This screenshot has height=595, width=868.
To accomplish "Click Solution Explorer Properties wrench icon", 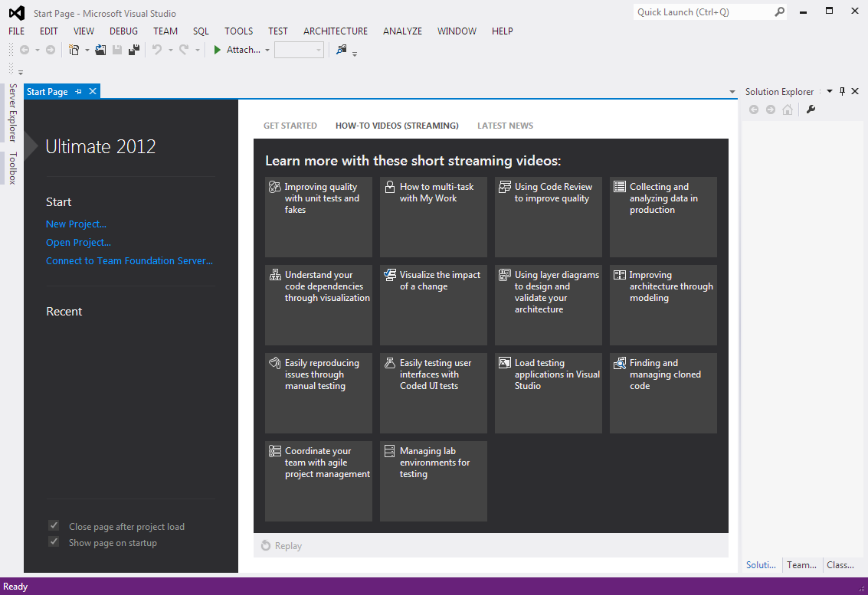I will (811, 110).
